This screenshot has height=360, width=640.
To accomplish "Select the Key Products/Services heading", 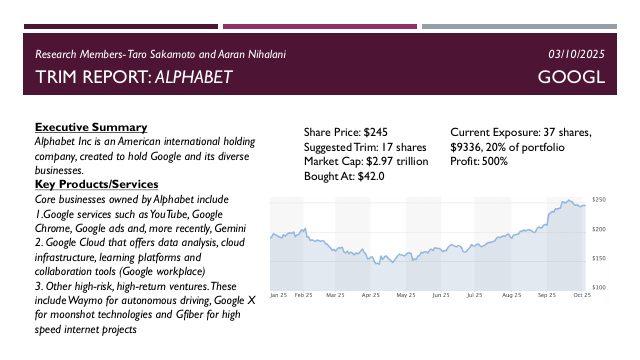I will tap(96, 184).
